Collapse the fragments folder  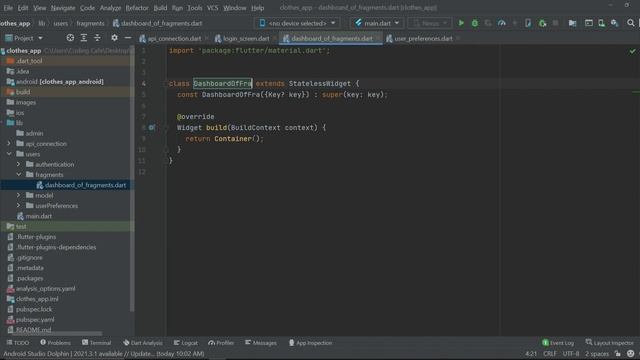pyautogui.click(x=18, y=175)
